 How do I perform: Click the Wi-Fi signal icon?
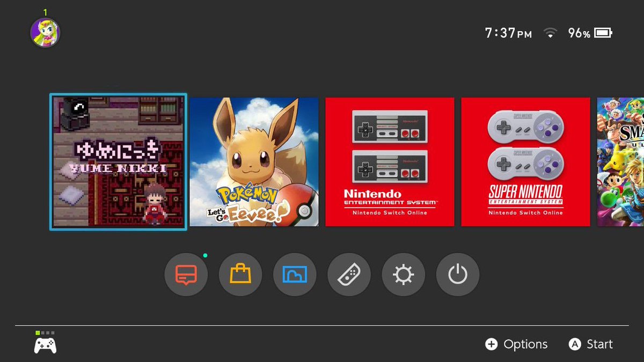pyautogui.click(x=550, y=33)
